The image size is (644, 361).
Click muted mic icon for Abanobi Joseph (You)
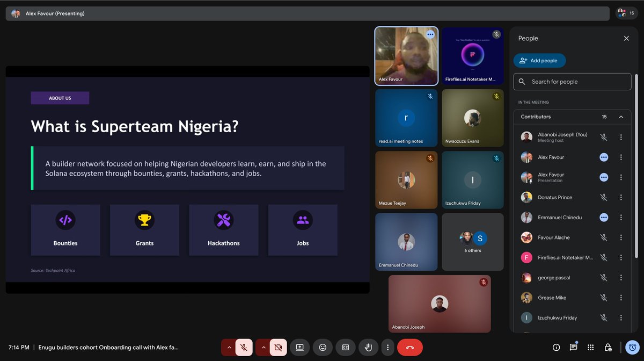604,137
